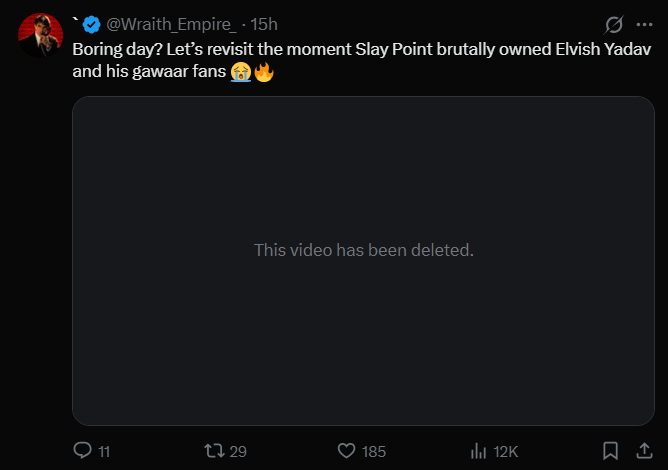This screenshot has height=470, width=668.
Task: Open the view analytics bar icon
Action: [478, 451]
